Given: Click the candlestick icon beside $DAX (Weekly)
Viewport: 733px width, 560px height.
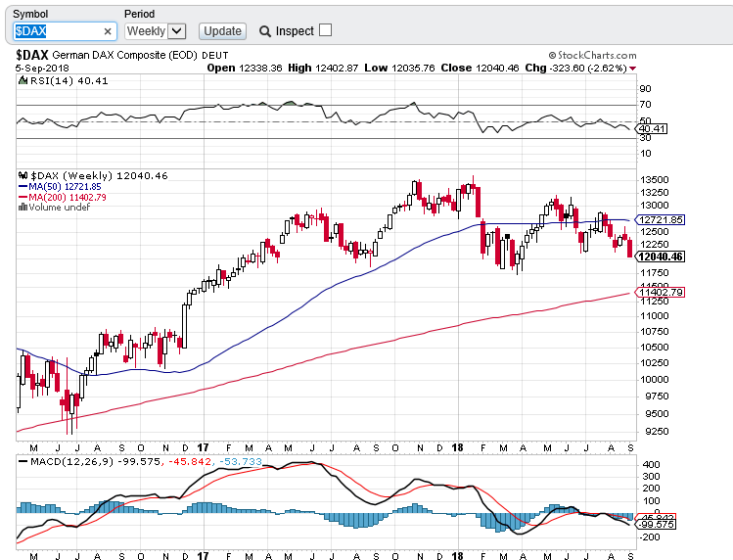Looking at the screenshot, I should pos(23,176).
